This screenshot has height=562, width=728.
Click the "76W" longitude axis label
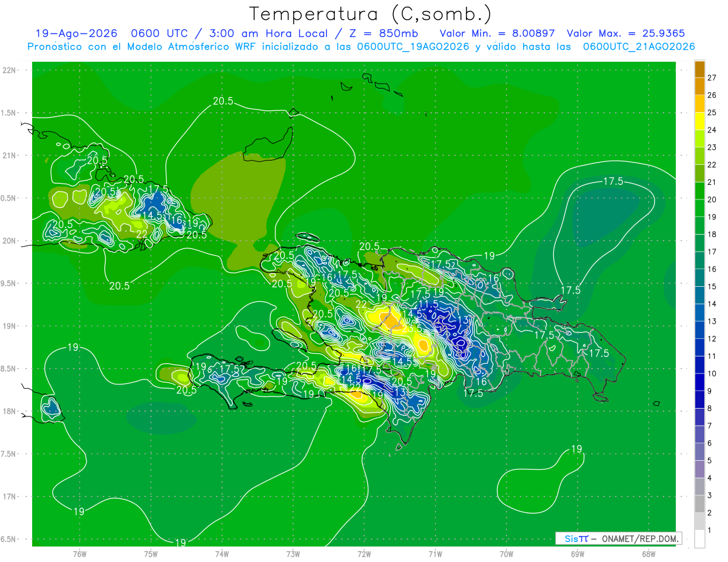point(79,554)
